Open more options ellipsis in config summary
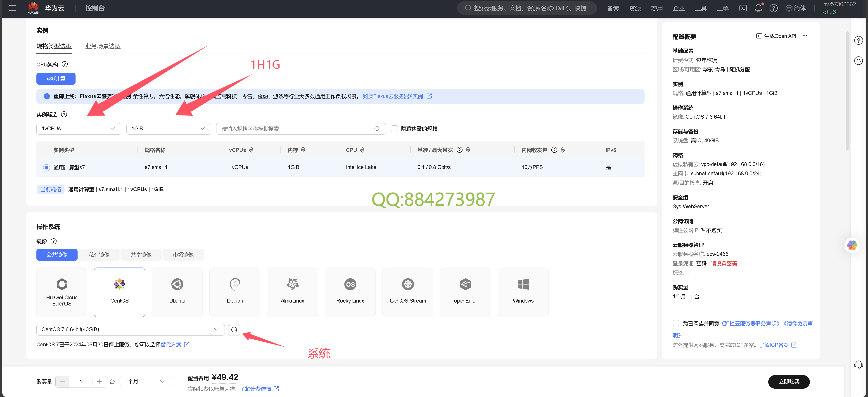The height and width of the screenshot is (397, 868). pyautogui.click(x=805, y=36)
